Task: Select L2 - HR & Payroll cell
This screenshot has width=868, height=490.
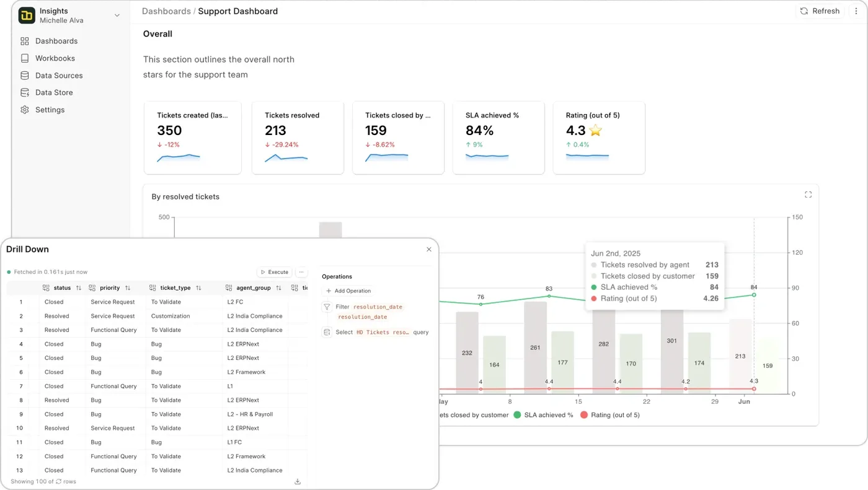Action: (250, 414)
